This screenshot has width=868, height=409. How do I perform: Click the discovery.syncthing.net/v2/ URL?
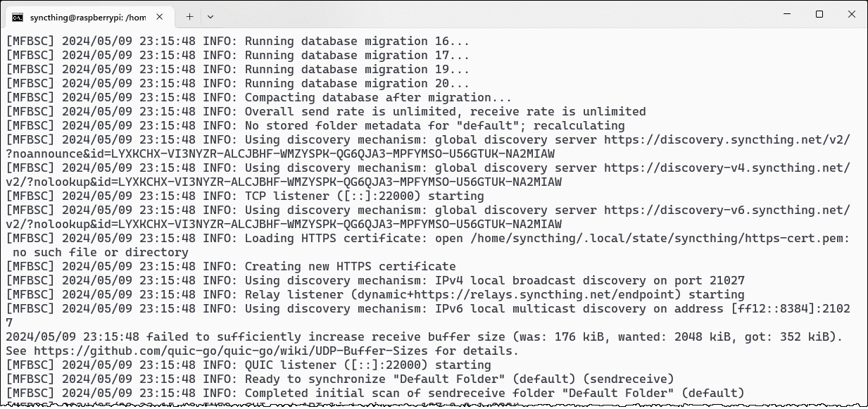(727, 139)
